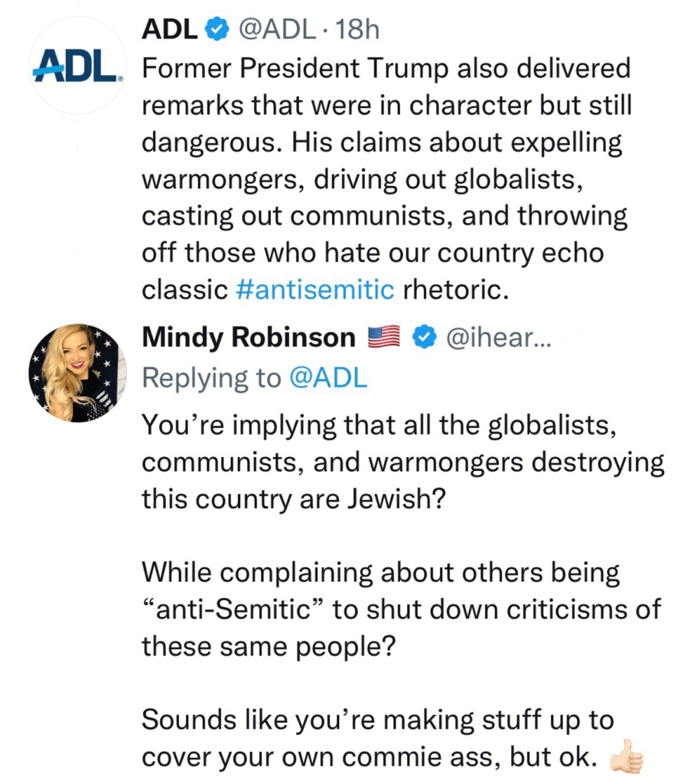Open the #antisemitic hashtag

(x=315, y=289)
